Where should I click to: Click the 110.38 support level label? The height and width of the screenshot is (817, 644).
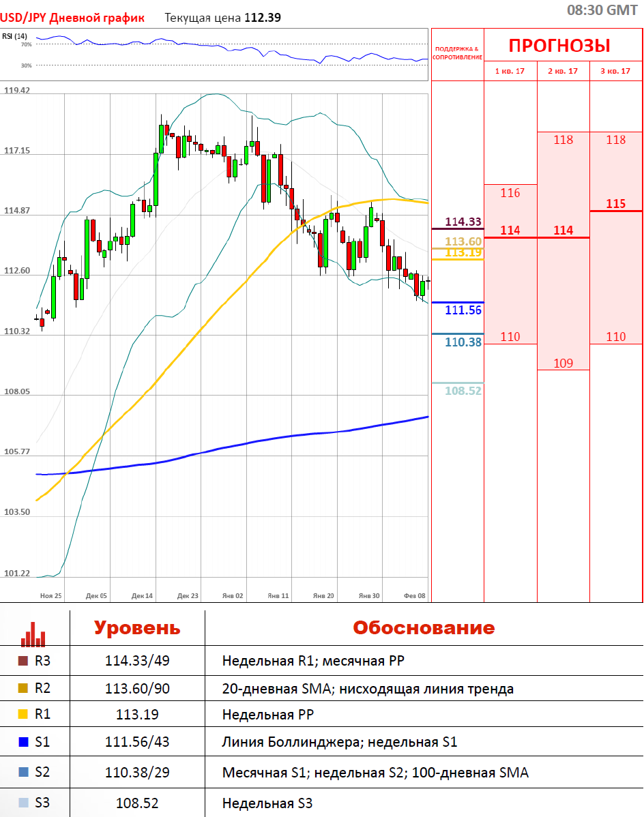pos(463,342)
